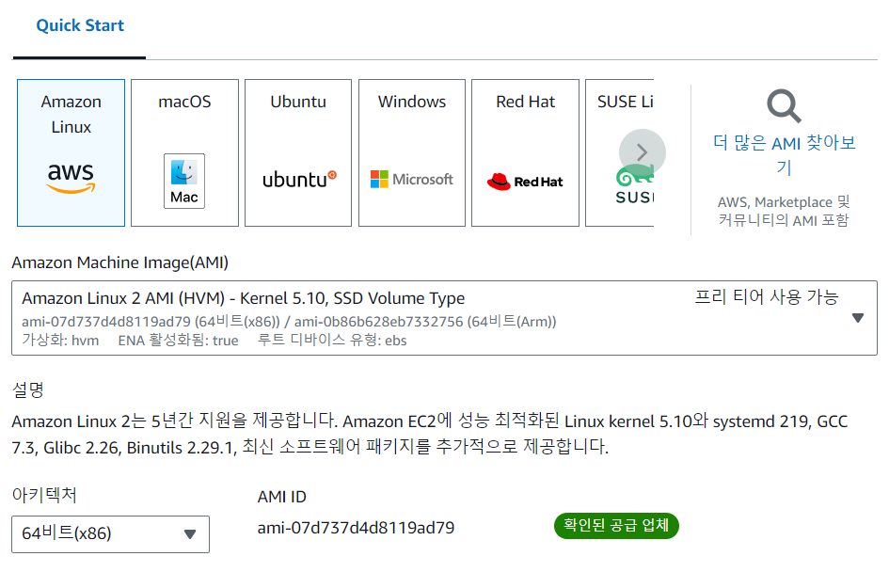Expand the AMI list with the arrow
The height and width of the screenshot is (588, 889).
(x=858, y=318)
